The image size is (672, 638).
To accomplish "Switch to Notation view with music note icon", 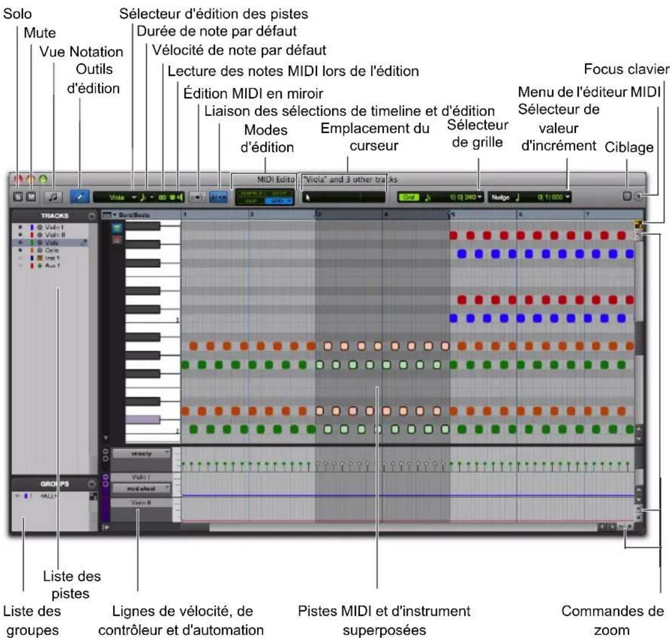I will [53, 197].
